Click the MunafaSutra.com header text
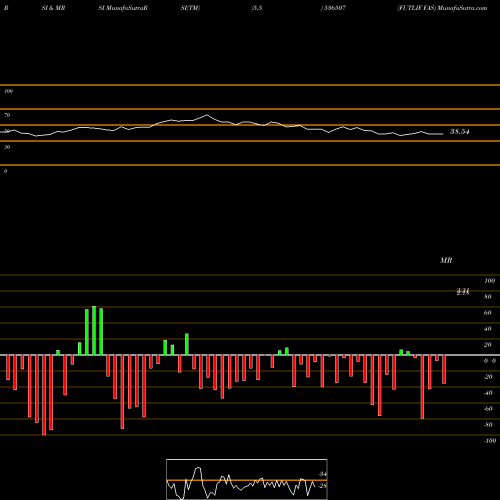Image resolution: width=500 pixels, height=500 pixels. pyautogui.click(x=462, y=8)
